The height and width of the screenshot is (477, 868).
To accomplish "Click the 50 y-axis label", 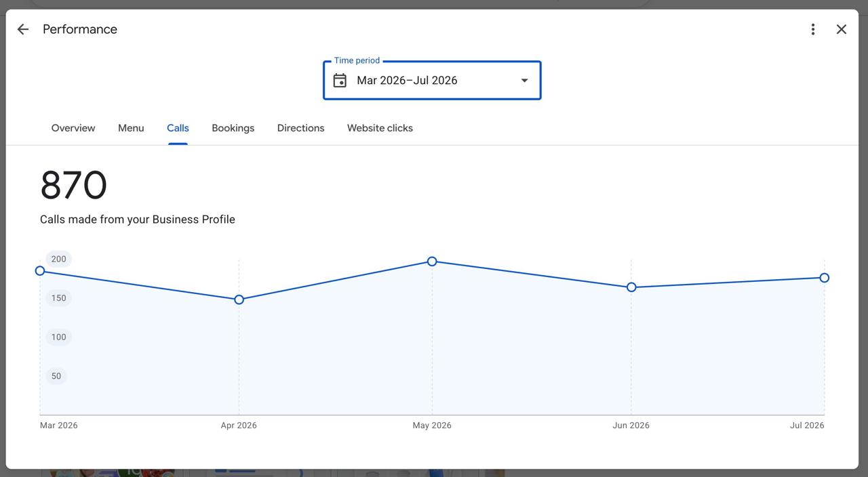I will (56, 376).
